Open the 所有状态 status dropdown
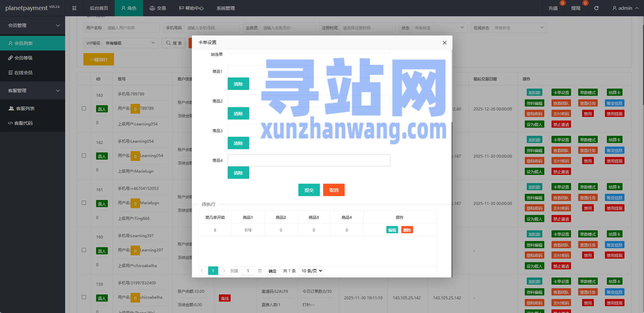Viewport: 644px width, 313px height. tap(439, 28)
